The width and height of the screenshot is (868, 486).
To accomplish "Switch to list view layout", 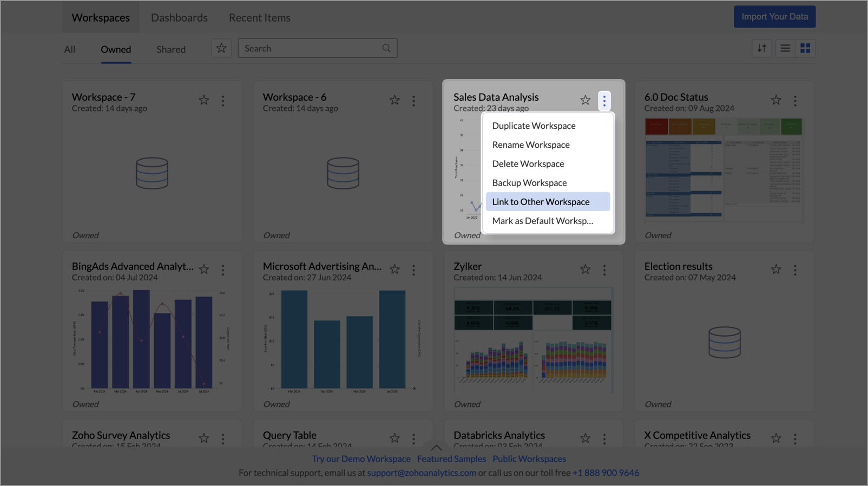I will coord(785,49).
